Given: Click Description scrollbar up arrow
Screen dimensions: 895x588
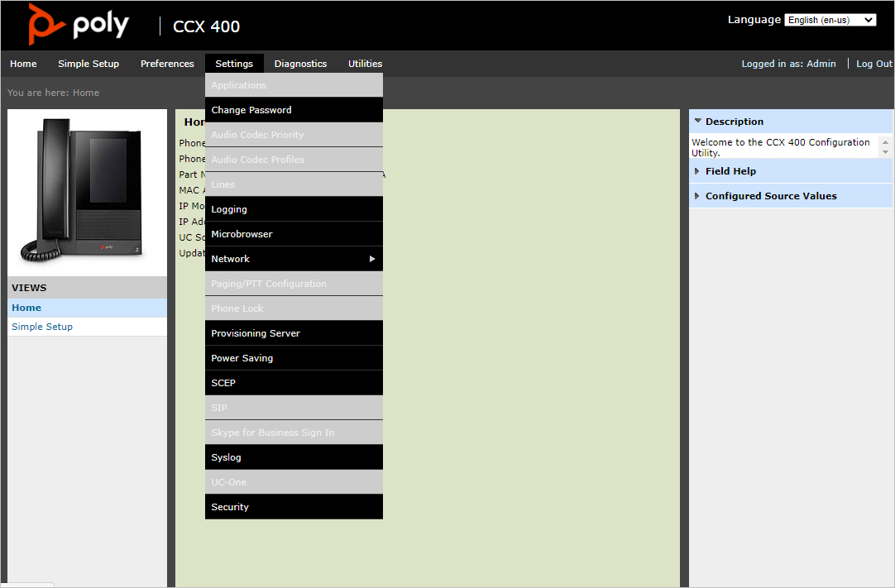Looking at the screenshot, I should (885, 142).
